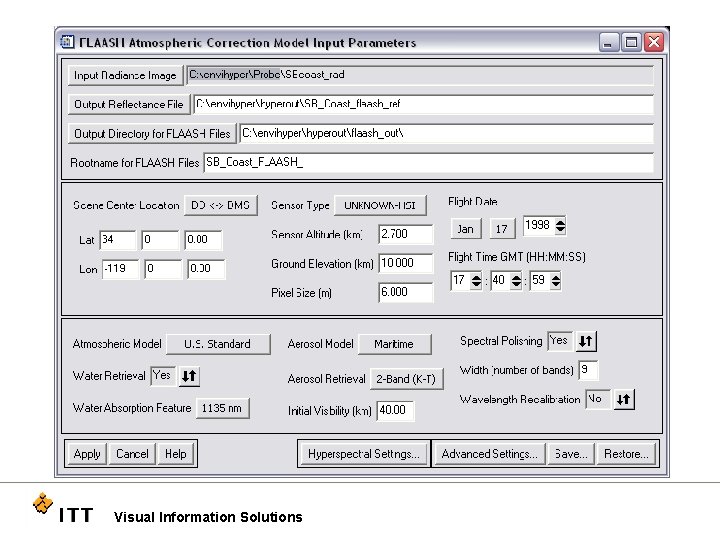Viewport: 720px width, 540px height.
Task: Open the flight date day 17 dropdown
Action: click(502, 229)
